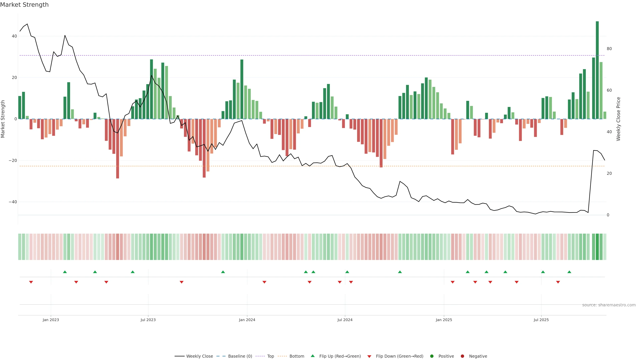Click the leftmost red flip-down triangle marker

pyautogui.click(x=31, y=282)
